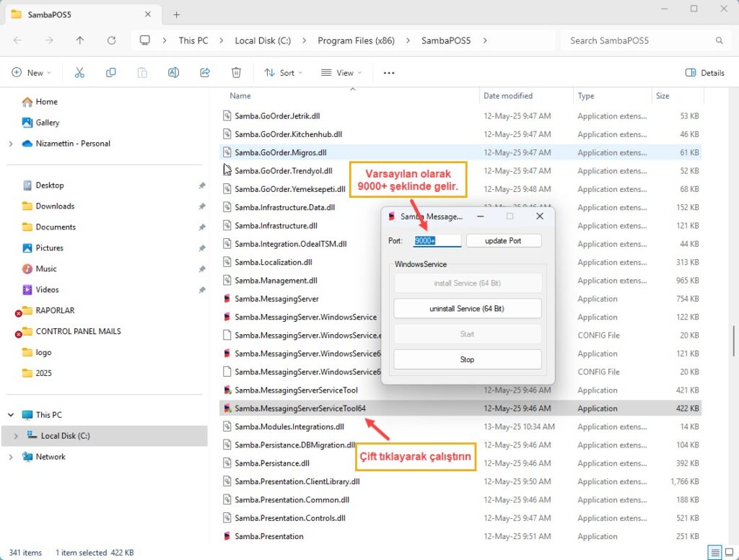
Task: Click the Stop service button
Action: (x=467, y=359)
